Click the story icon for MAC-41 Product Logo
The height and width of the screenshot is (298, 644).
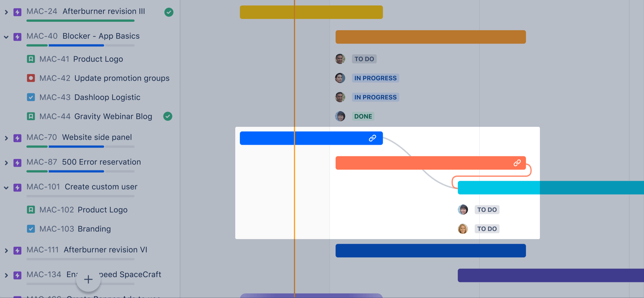(x=31, y=59)
